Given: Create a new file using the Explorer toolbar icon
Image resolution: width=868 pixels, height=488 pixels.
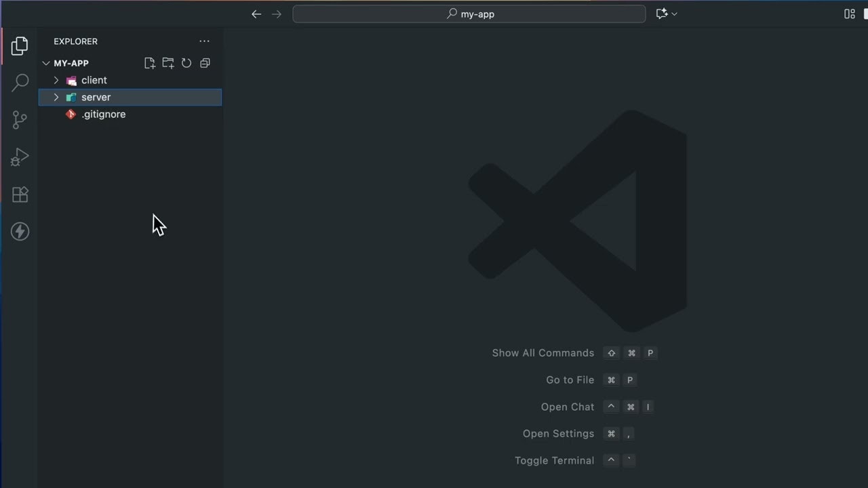Looking at the screenshot, I should [x=149, y=62].
